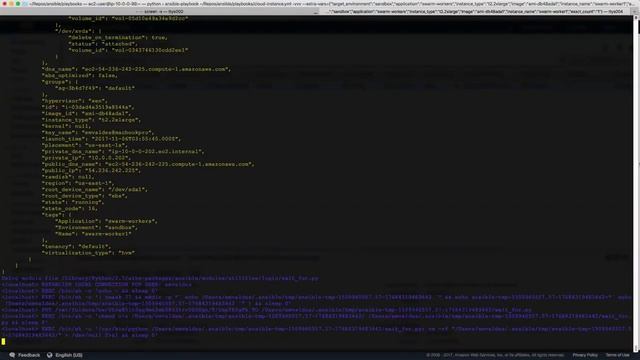Click the "placement": "us-east-1a" line
This screenshot has width=640, height=360.
(x=84, y=145)
